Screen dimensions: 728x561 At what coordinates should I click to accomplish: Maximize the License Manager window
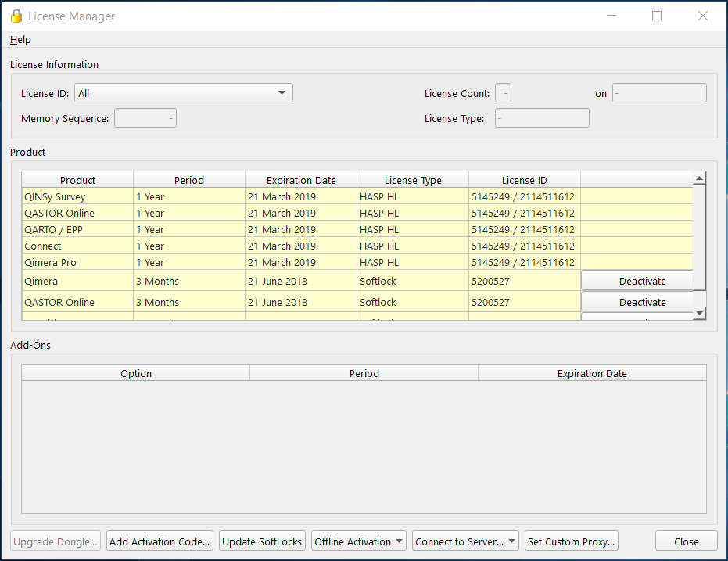(657, 16)
